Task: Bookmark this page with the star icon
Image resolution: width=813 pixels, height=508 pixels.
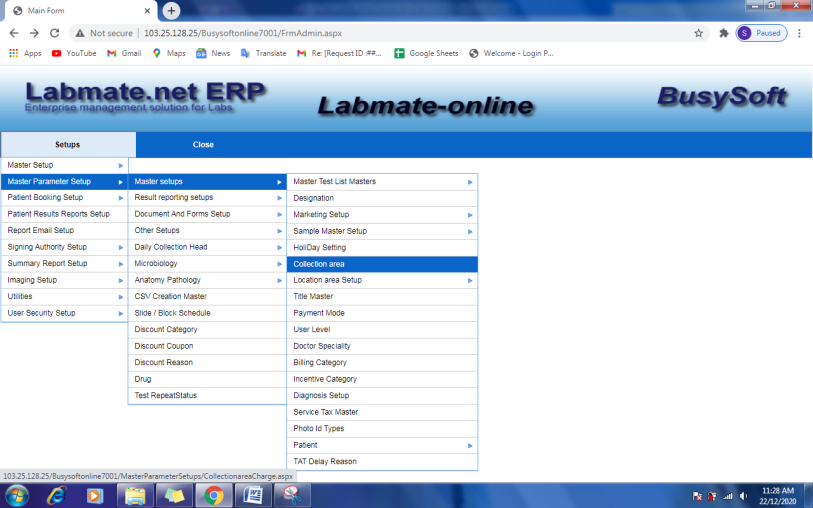Action: point(698,33)
